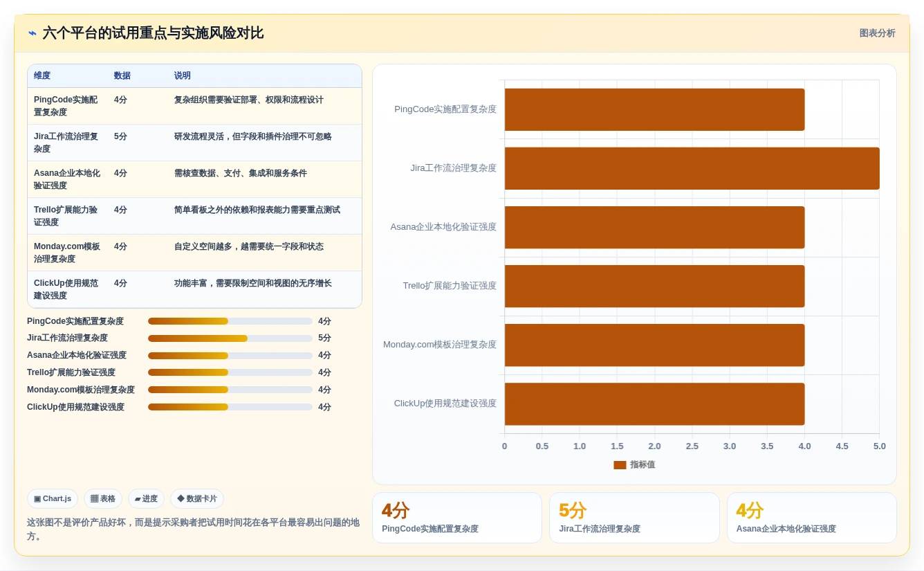This screenshot has height=571, width=924.
Task: Click description 需核查数据、支付、集成和服务条件
Action: coord(241,173)
